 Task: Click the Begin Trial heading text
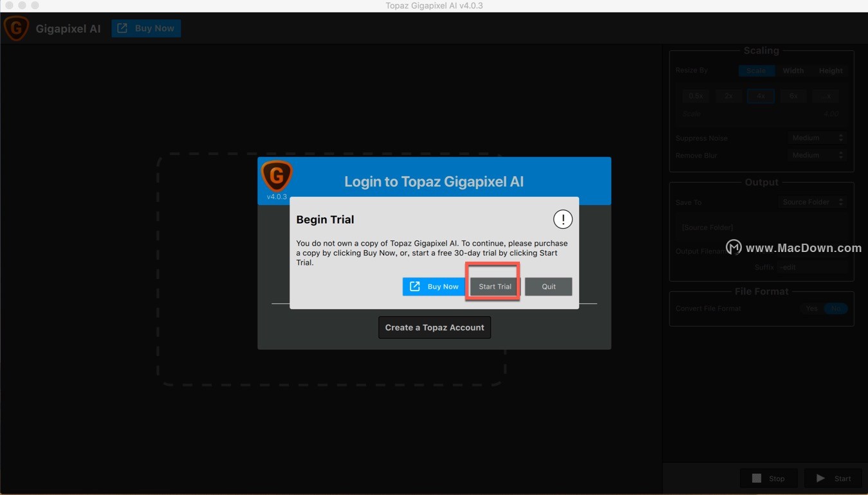(325, 219)
